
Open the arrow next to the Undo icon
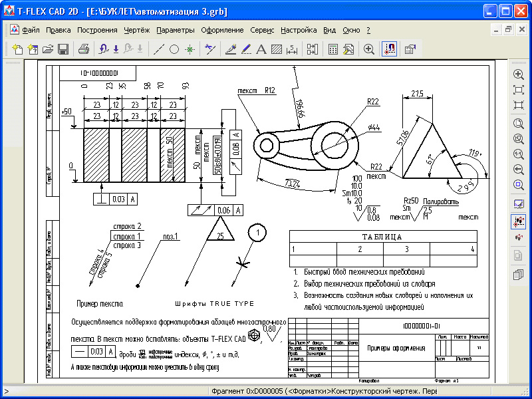pyautogui.click(x=116, y=49)
